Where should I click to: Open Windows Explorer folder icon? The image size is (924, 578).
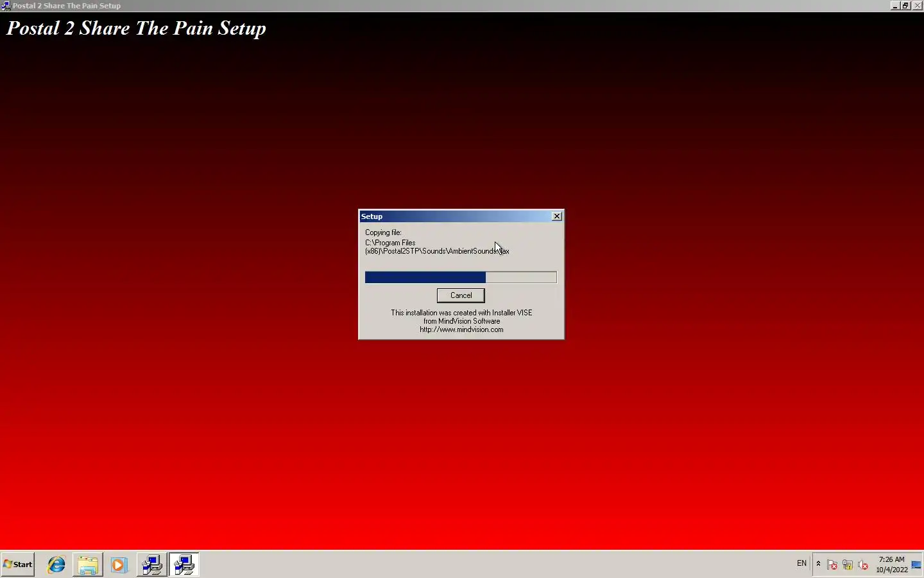coord(88,565)
